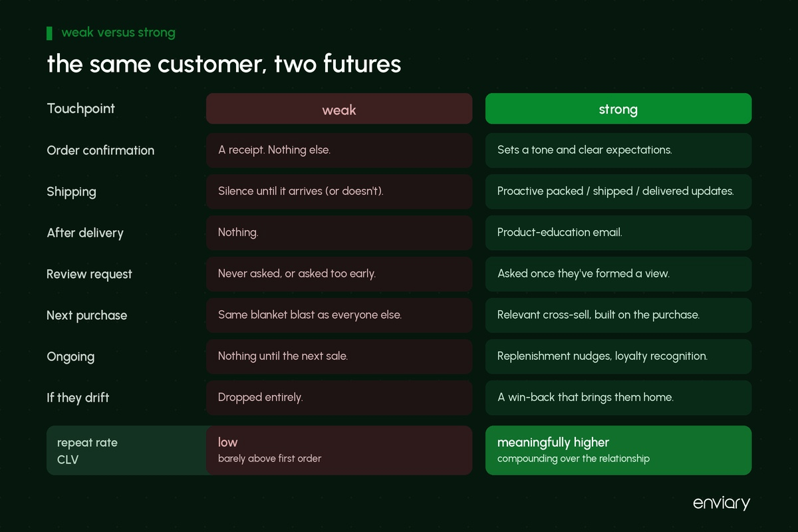Click 'Proactive packed / shipped / delivered updates' cell

[x=618, y=192]
